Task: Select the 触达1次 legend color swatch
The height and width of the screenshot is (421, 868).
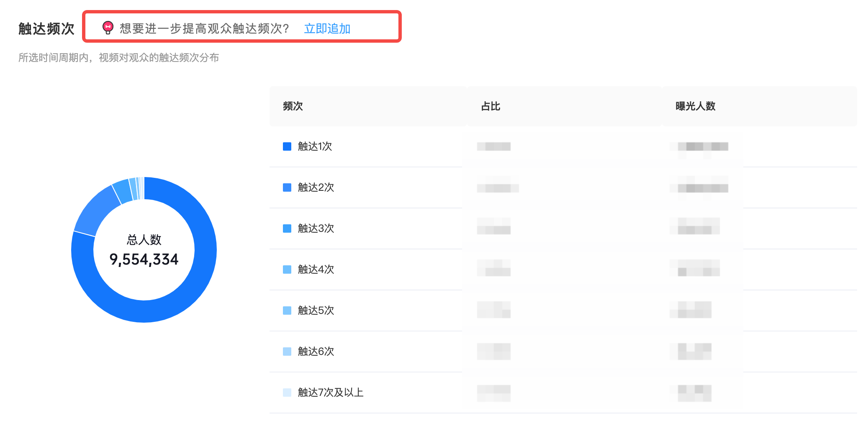Action: (x=287, y=146)
